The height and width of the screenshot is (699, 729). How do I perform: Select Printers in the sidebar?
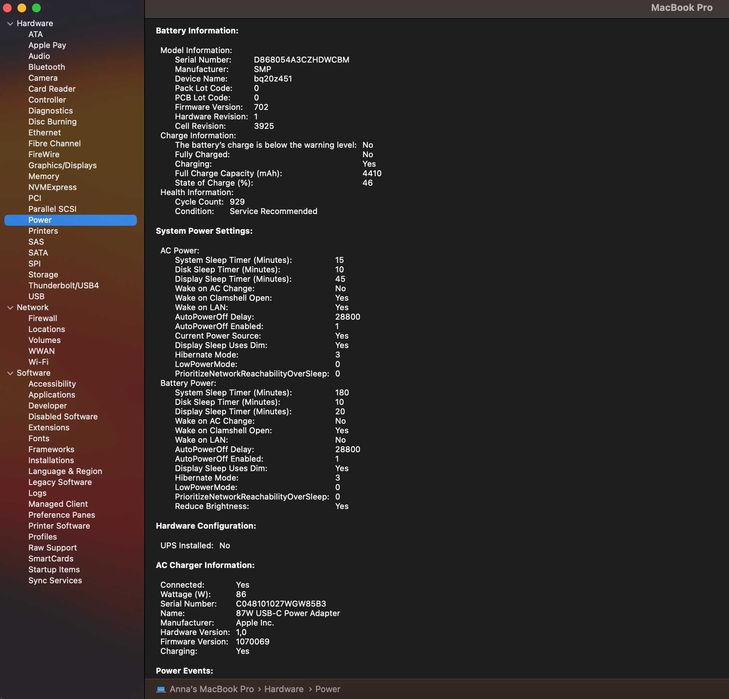point(43,231)
